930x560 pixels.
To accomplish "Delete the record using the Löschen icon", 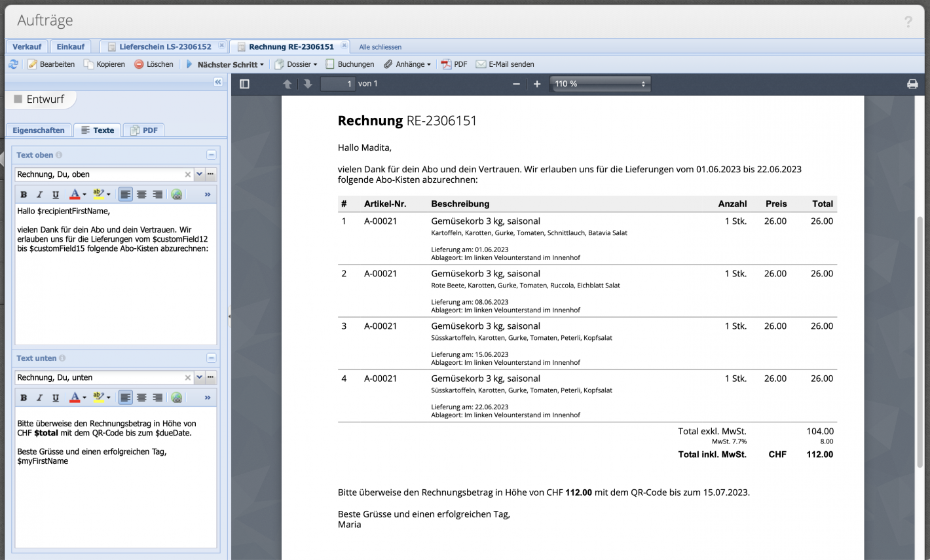I will pyautogui.click(x=138, y=64).
